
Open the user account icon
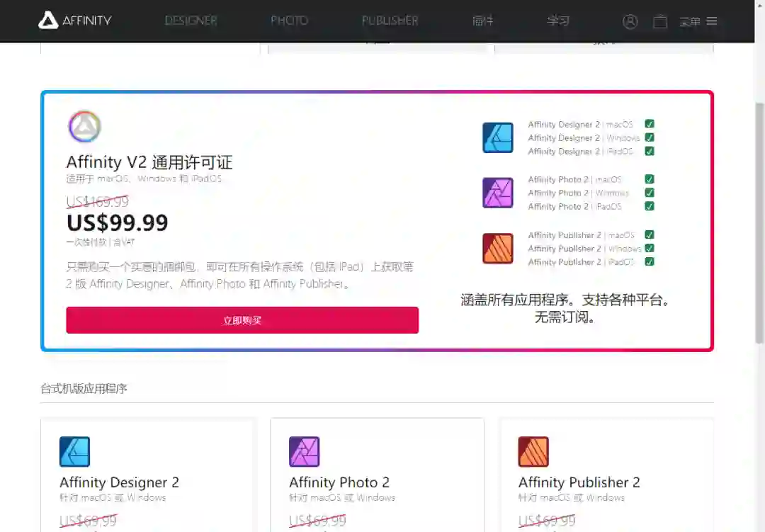(630, 21)
